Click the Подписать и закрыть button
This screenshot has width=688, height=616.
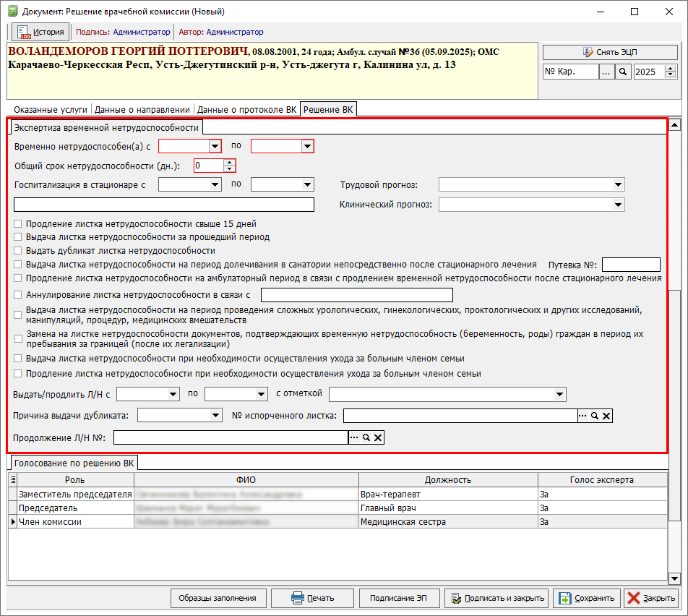point(496,598)
